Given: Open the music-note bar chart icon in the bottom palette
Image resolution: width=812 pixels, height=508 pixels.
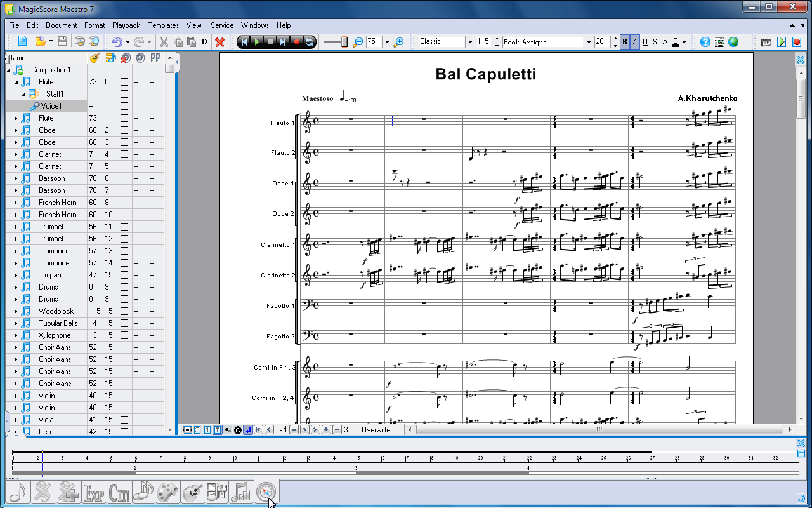Looking at the screenshot, I should point(242,491).
